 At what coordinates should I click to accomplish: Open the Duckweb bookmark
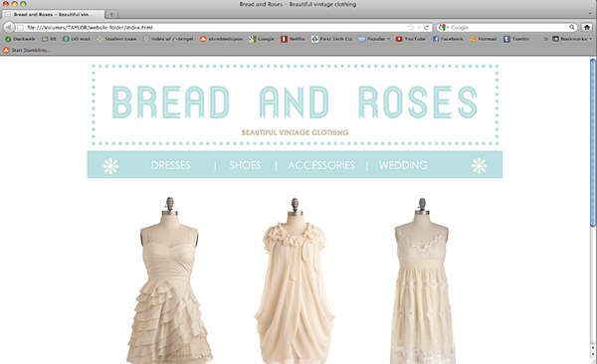point(20,39)
